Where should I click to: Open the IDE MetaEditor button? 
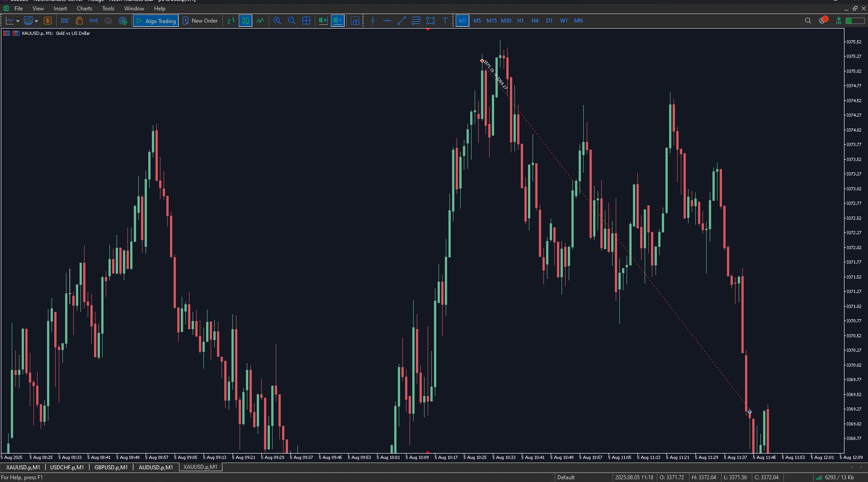(x=65, y=21)
